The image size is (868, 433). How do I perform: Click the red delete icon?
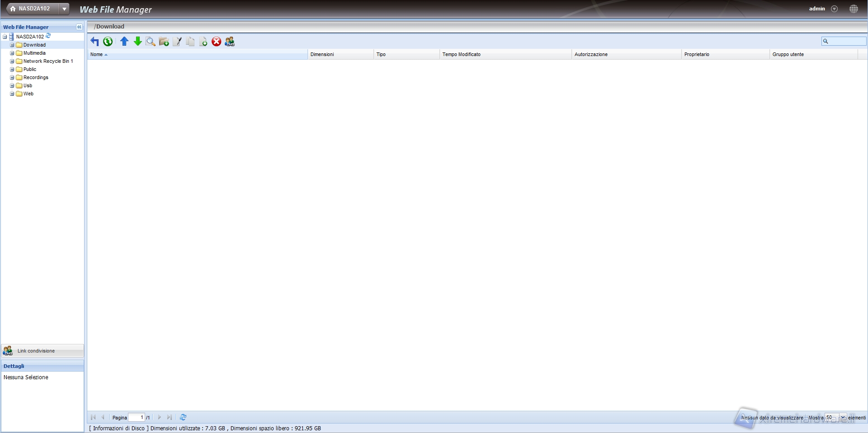217,42
